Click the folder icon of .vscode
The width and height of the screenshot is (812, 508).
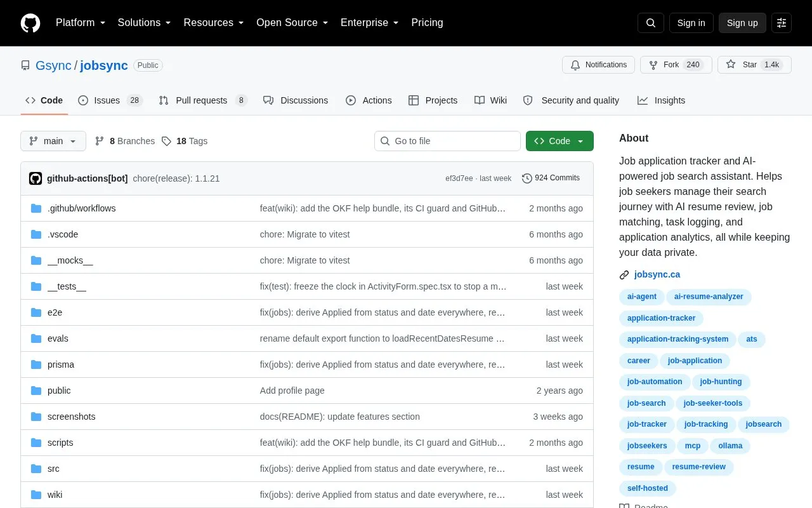36,234
